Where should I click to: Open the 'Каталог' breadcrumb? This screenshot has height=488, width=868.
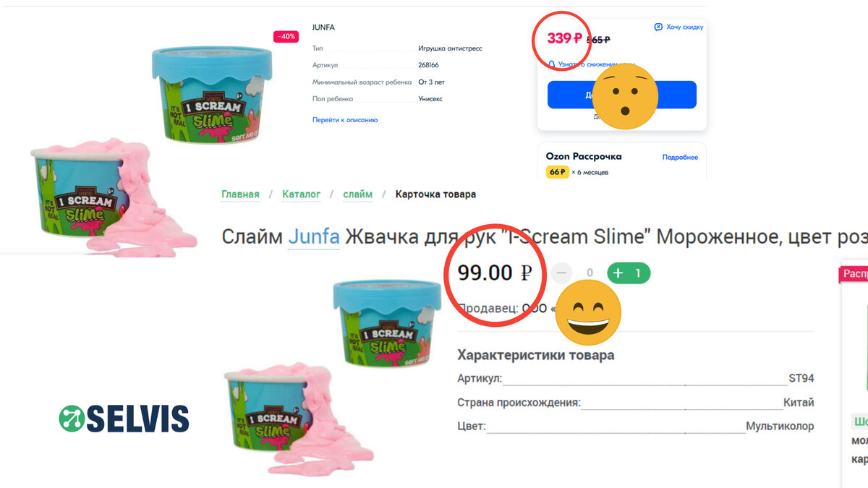(301, 194)
